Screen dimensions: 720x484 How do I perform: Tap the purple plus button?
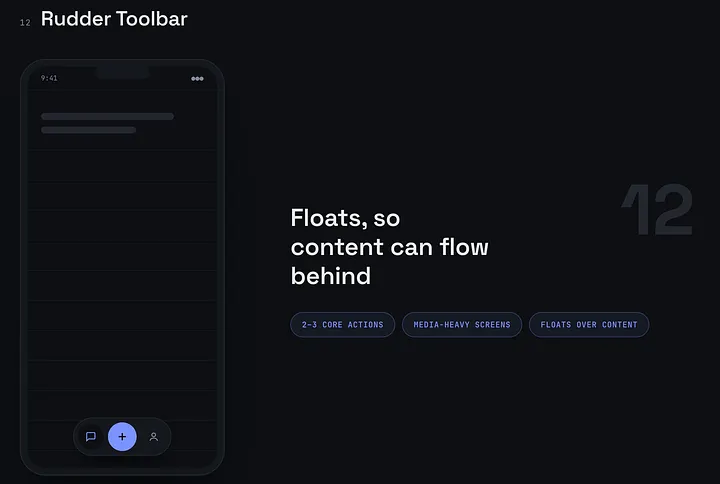pos(122,437)
